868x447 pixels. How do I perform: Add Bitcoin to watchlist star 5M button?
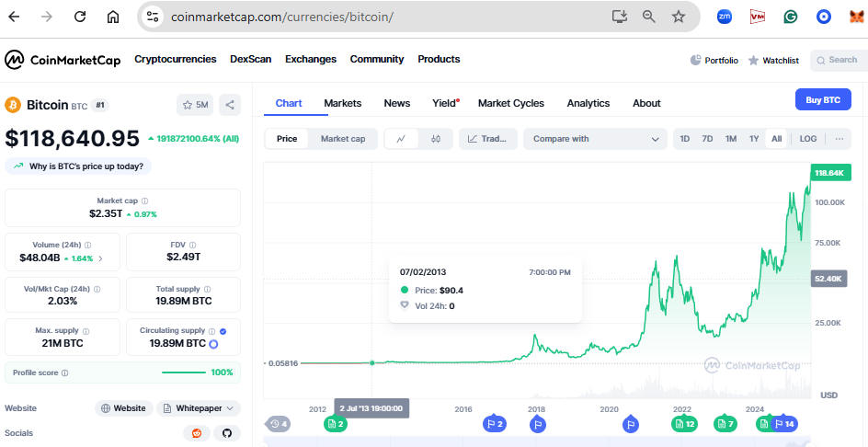[x=195, y=105]
